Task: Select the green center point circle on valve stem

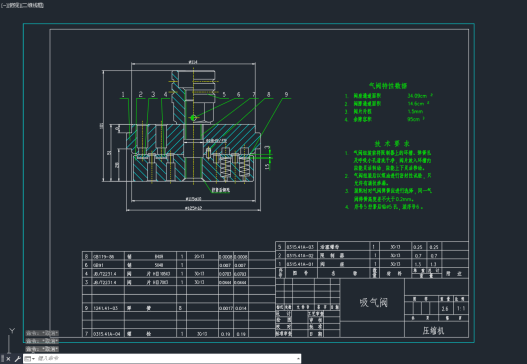Action: pos(193,118)
